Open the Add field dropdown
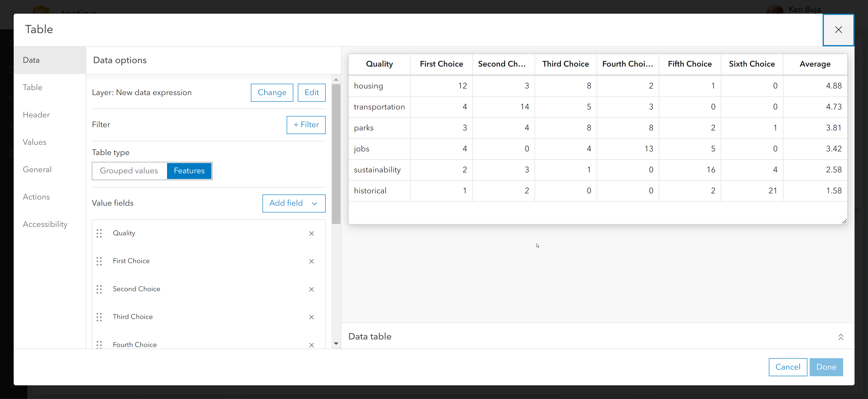The width and height of the screenshot is (868, 399). click(294, 203)
